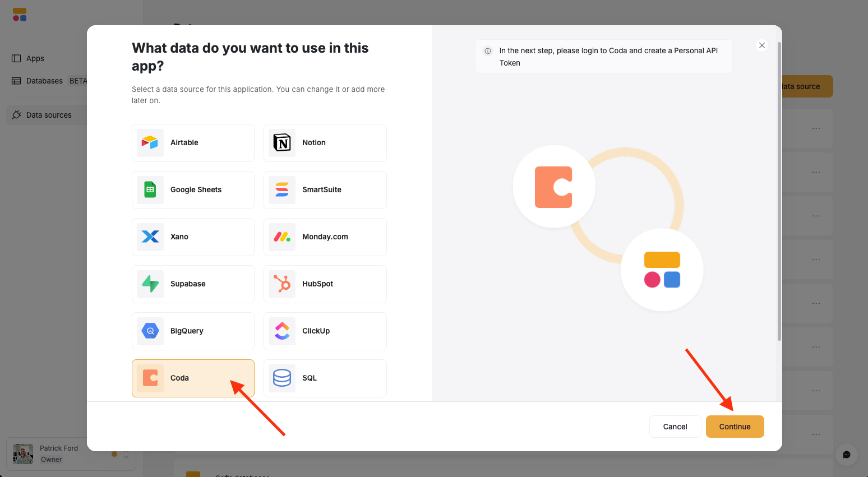Screen dimensions: 868x477
Task: Click the large Softr logo illustration
Action: 662,270
